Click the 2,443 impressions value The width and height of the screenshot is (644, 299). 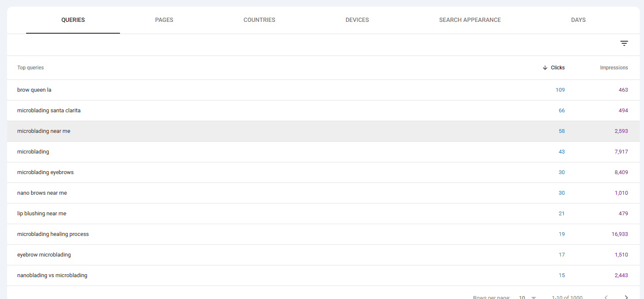621,275
